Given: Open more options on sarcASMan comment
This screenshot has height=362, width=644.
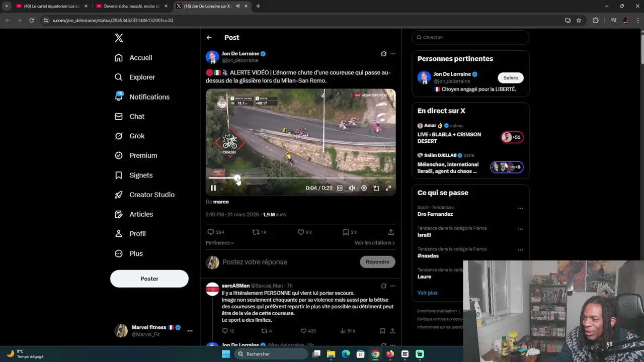Looking at the screenshot, I should point(392,286).
